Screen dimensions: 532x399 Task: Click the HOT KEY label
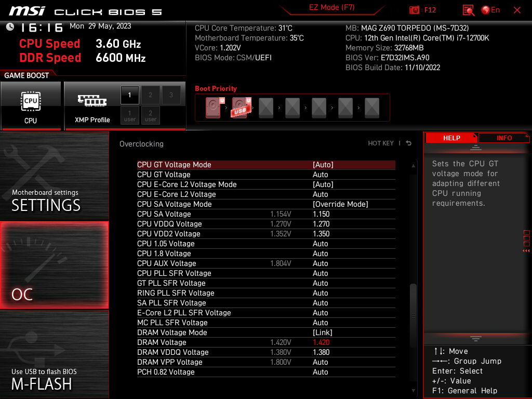381,143
